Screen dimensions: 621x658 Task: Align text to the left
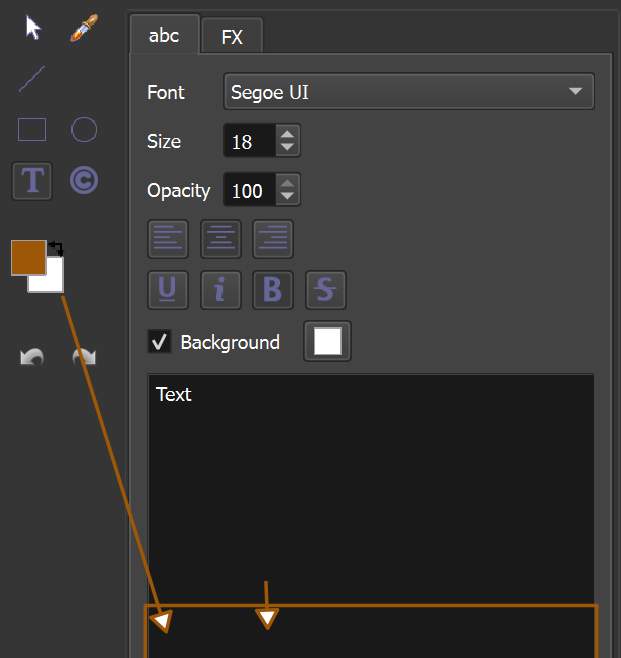tap(168, 238)
